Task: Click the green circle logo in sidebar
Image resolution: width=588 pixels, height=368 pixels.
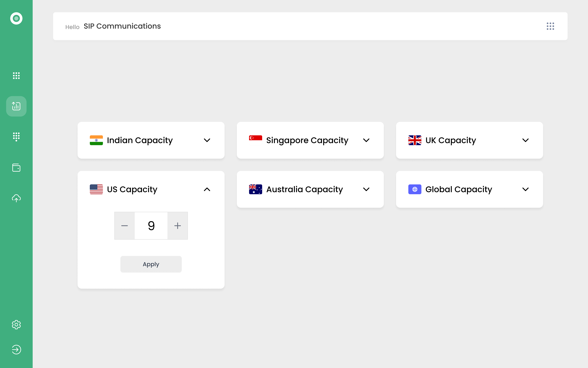Action: (16, 19)
